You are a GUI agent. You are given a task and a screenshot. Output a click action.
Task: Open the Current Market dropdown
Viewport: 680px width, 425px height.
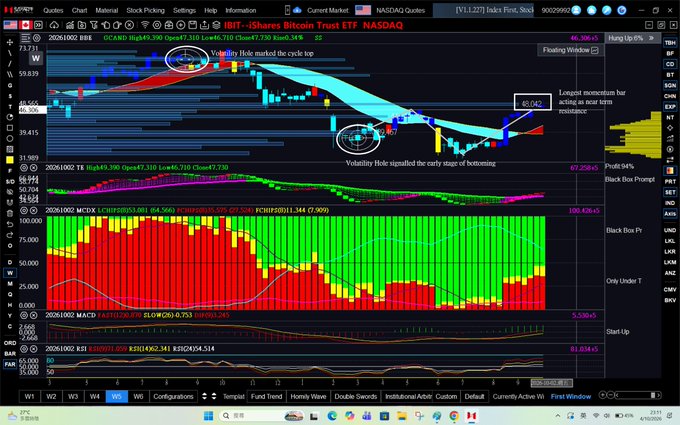click(x=328, y=10)
